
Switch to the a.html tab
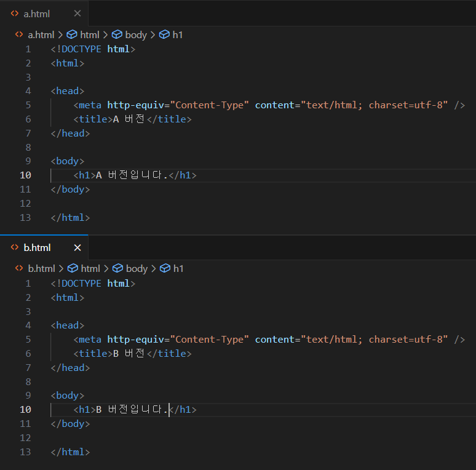click(x=37, y=14)
